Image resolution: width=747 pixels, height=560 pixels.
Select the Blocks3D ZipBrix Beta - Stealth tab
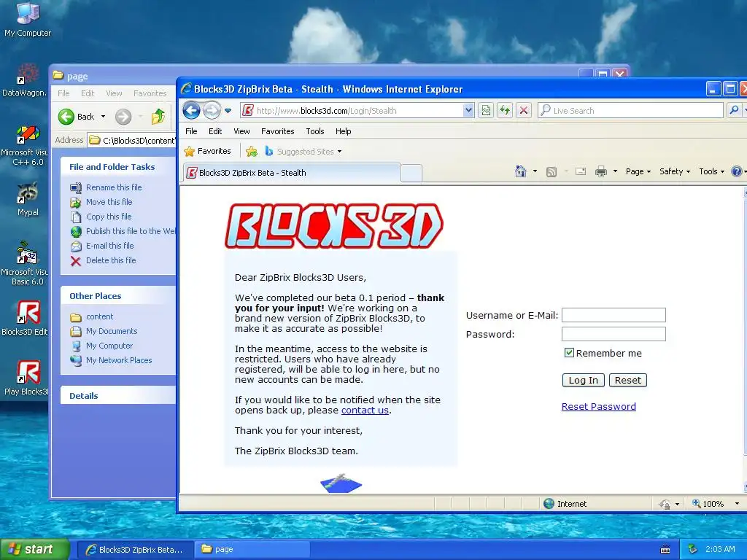[292, 173]
